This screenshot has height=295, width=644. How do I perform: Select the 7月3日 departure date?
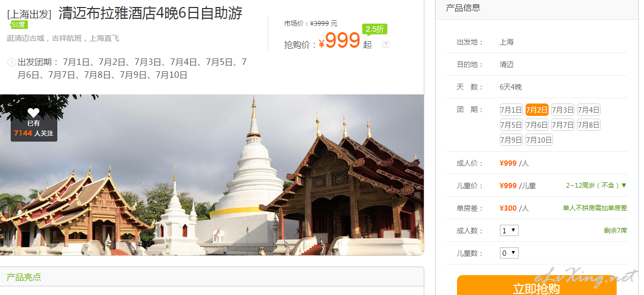click(x=563, y=110)
